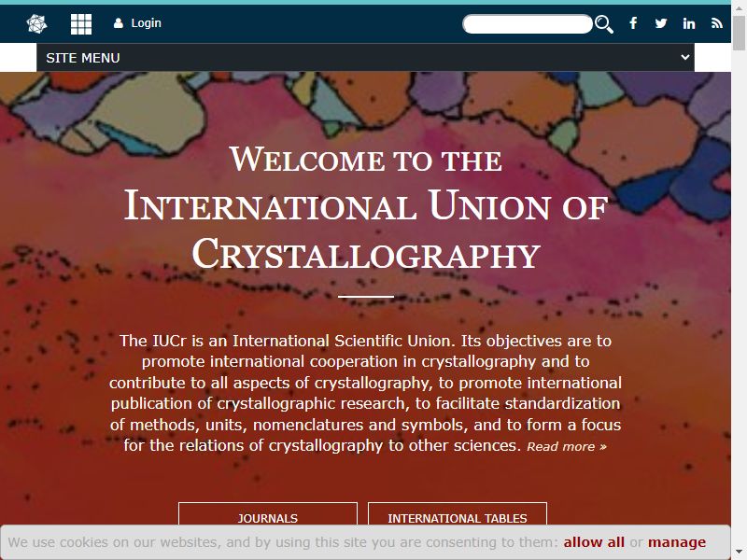Open the Twitter icon
This screenshot has width=747, height=560.
660,22
